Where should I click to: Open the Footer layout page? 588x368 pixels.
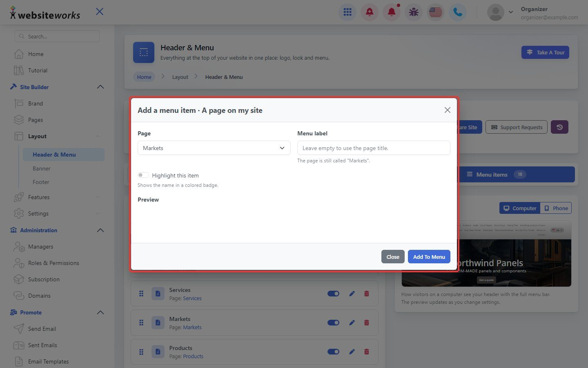pos(41,182)
